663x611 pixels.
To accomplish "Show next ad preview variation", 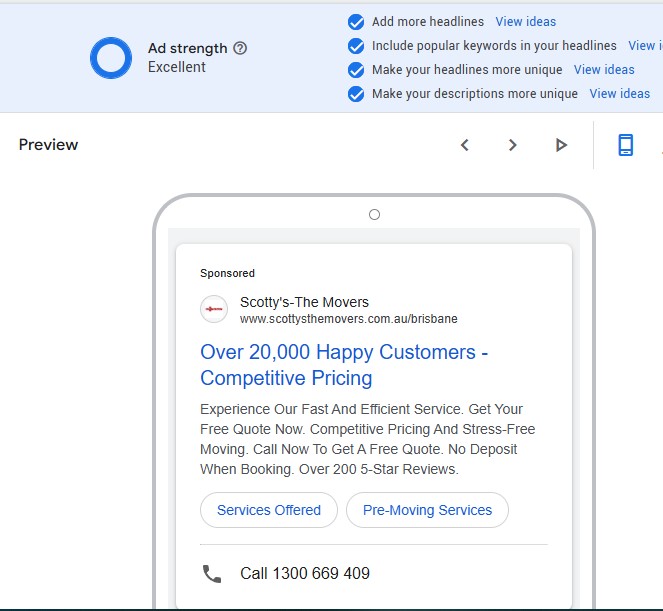I will pyautogui.click(x=512, y=145).
